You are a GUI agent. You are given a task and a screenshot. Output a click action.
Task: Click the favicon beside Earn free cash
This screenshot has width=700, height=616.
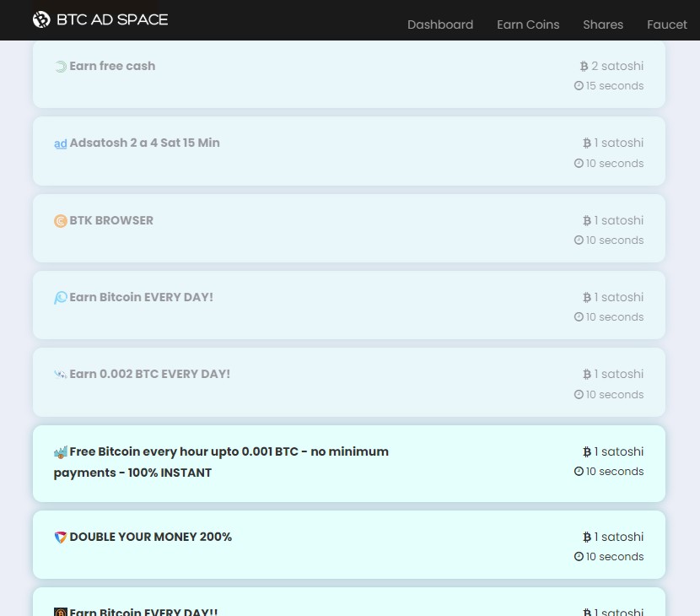click(60, 67)
